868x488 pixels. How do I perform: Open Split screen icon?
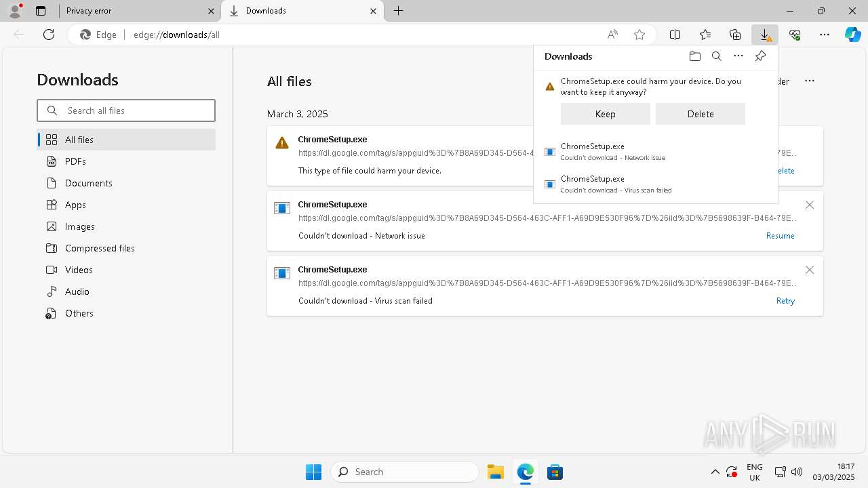[x=675, y=35]
